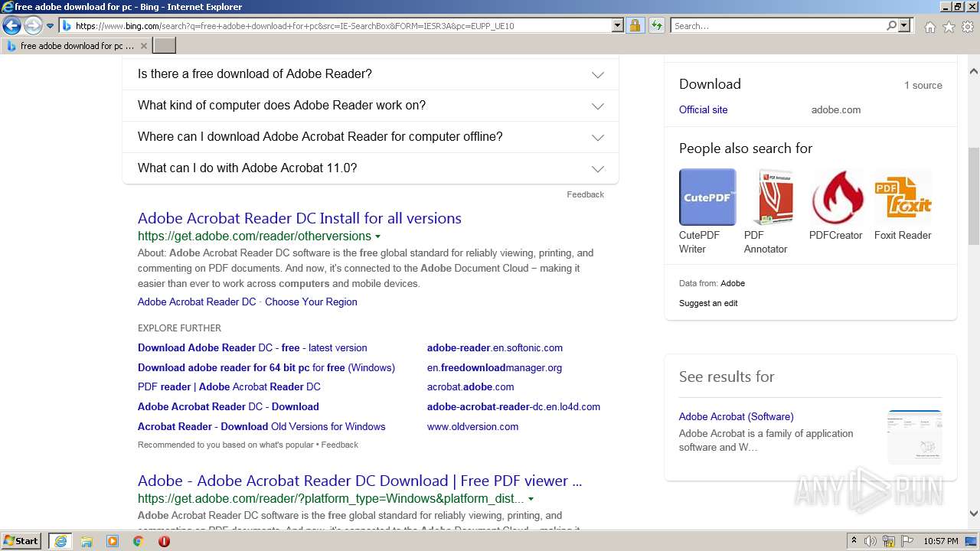980x551 pixels.
Task: Click the browser Back arrow button
Action: 11,26
